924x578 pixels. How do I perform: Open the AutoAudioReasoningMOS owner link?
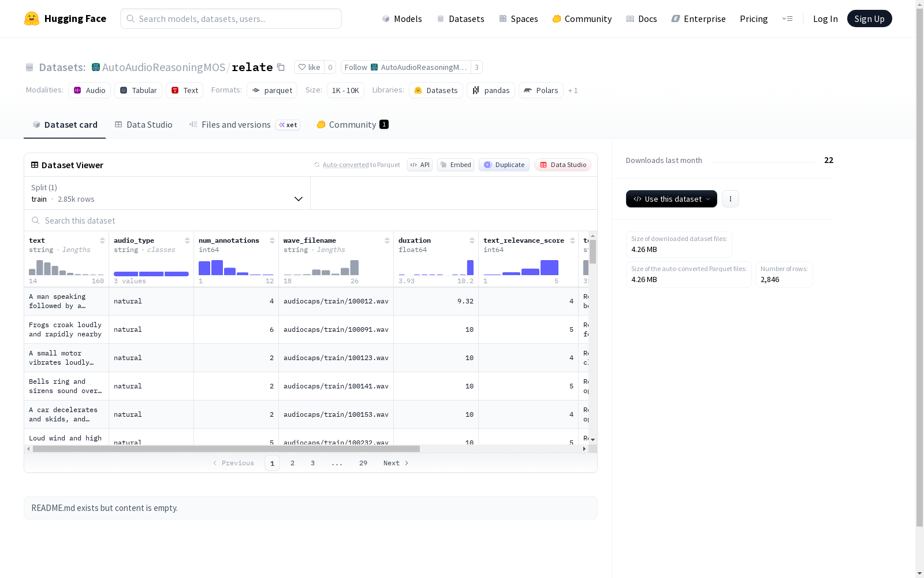(163, 67)
